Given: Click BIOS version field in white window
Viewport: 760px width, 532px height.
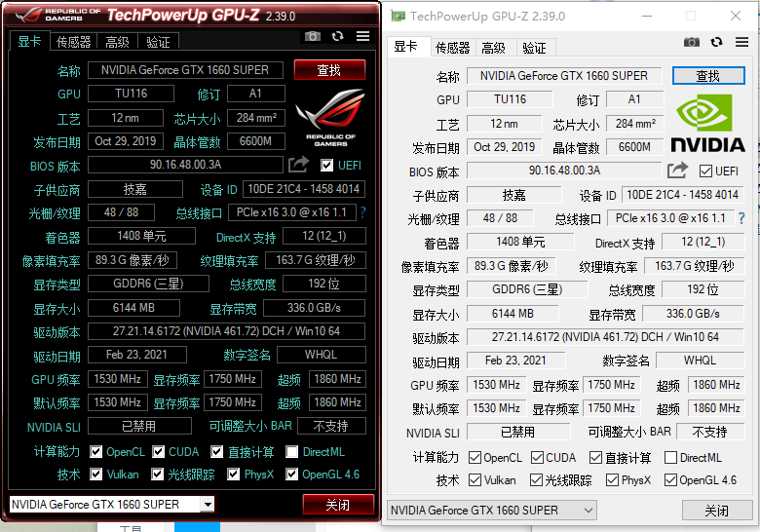Looking at the screenshot, I should pos(564,171).
